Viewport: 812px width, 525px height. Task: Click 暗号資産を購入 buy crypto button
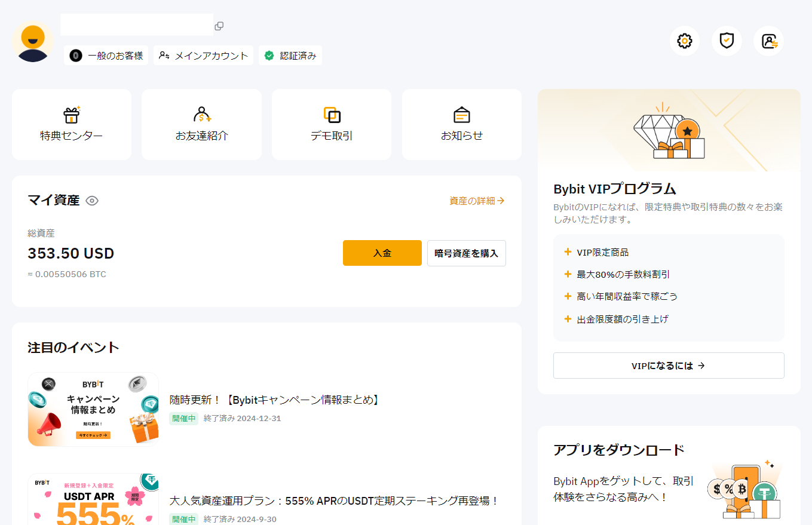tap(467, 253)
